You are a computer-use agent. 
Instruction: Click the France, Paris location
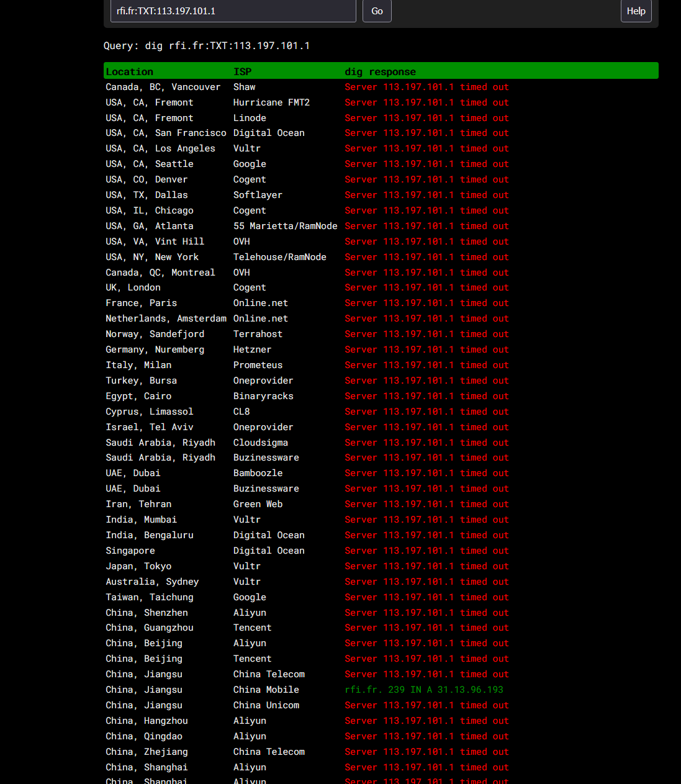point(141,303)
